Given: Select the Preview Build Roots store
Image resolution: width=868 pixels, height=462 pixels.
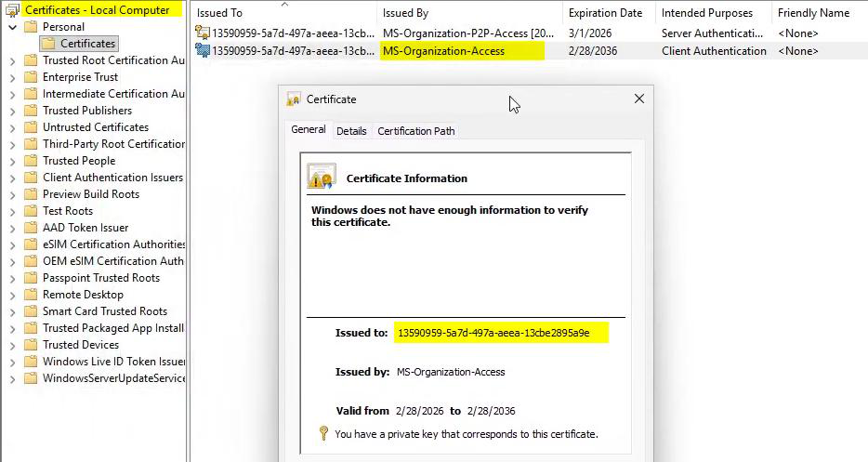Looking at the screenshot, I should pos(91,194).
